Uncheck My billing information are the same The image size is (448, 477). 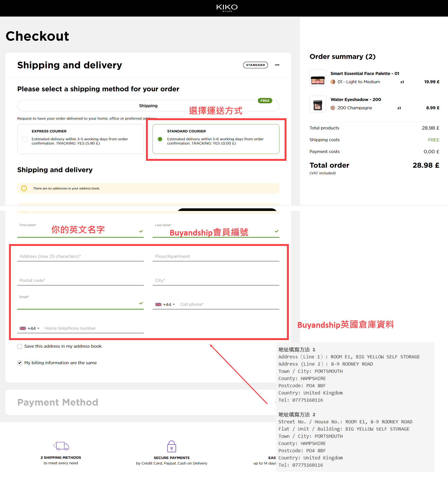coord(20,363)
